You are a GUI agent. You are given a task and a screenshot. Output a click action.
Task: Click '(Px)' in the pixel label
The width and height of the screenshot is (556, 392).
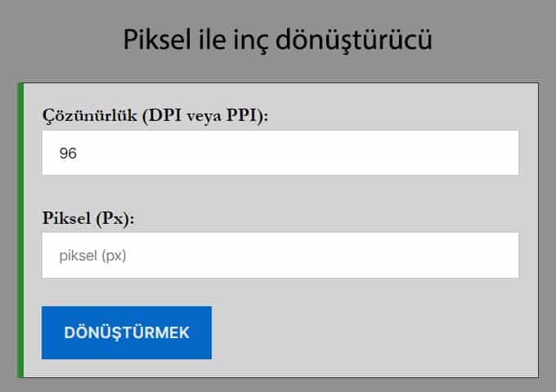click(115, 218)
